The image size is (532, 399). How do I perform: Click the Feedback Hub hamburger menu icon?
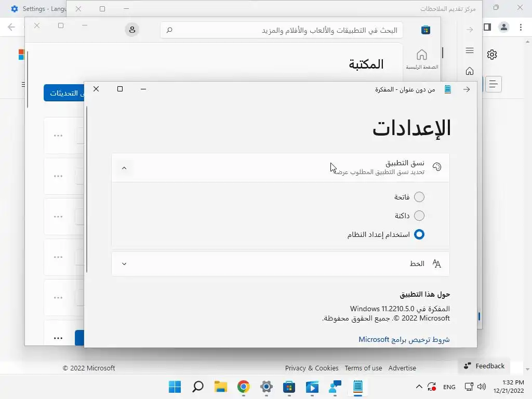click(x=470, y=50)
